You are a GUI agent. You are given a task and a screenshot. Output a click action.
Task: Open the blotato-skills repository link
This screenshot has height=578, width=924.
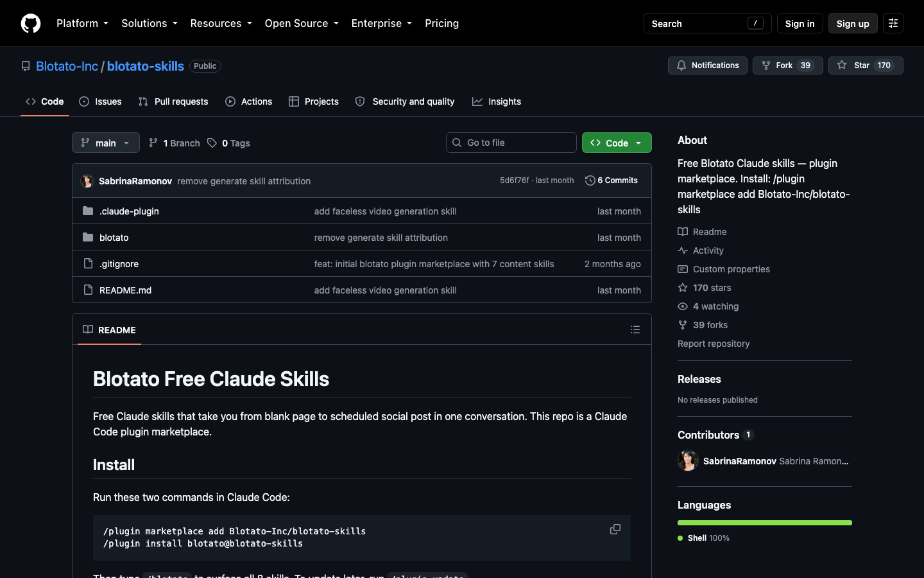pyautogui.click(x=145, y=66)
